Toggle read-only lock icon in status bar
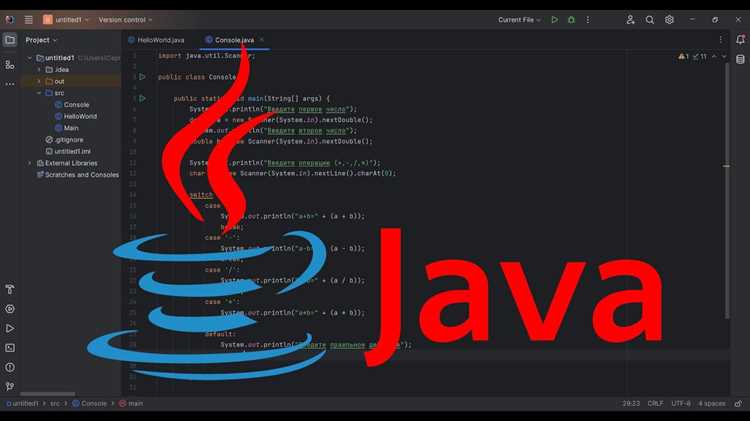This screenshot has width=750, height=421. 739,403
